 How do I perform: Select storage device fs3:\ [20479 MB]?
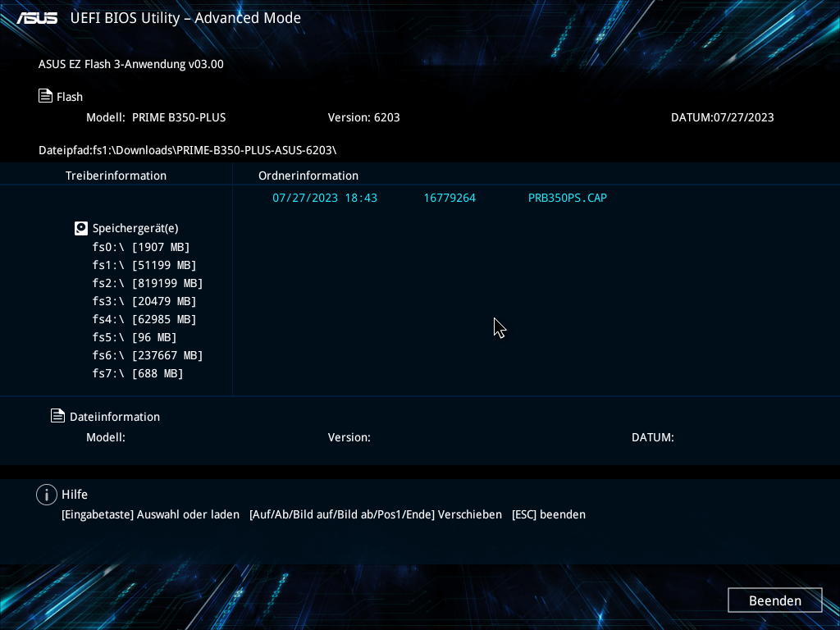(x=144, y=301)
